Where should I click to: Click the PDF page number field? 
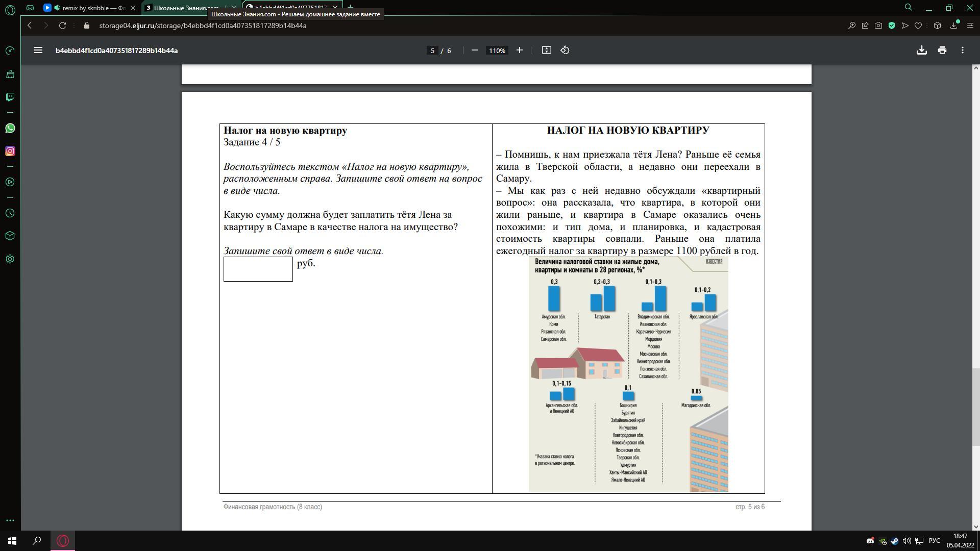click(x=432, y=51)
